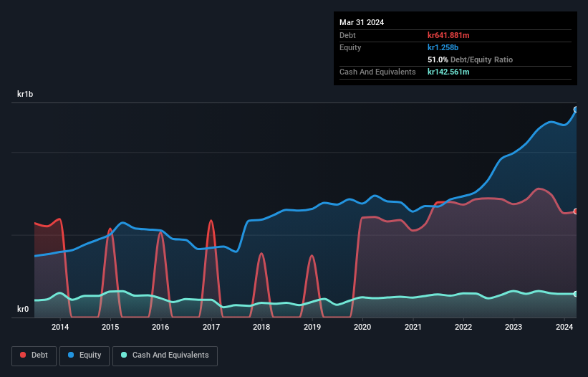Viewport: 588px width, 377px height.
Task: Click the 2015 x-axis label
Action: 110,327
